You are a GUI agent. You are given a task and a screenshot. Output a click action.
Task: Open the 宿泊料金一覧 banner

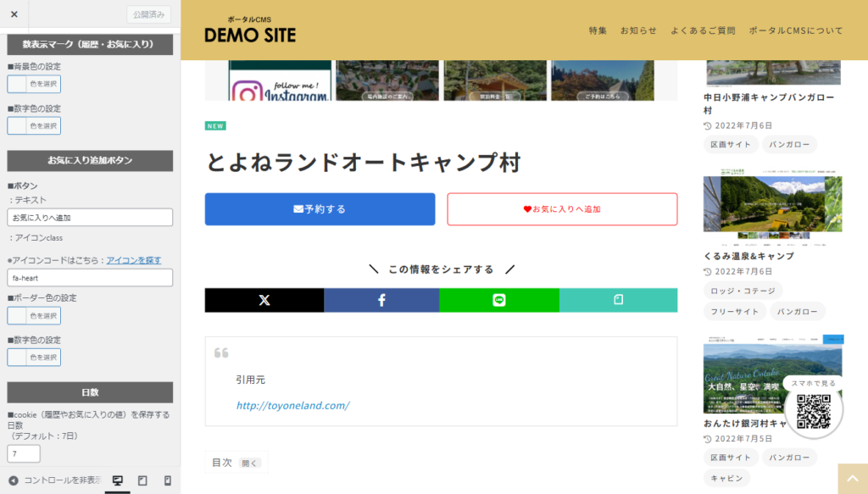tap(495, 80)
